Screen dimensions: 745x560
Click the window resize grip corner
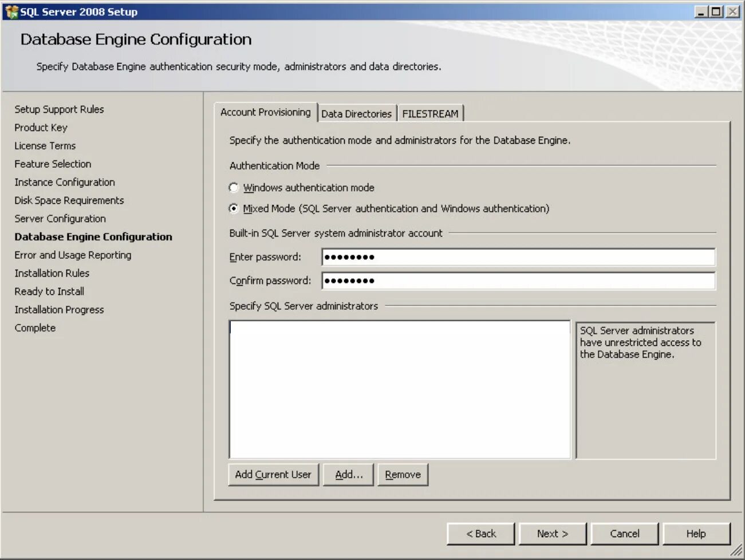point(736,551)
